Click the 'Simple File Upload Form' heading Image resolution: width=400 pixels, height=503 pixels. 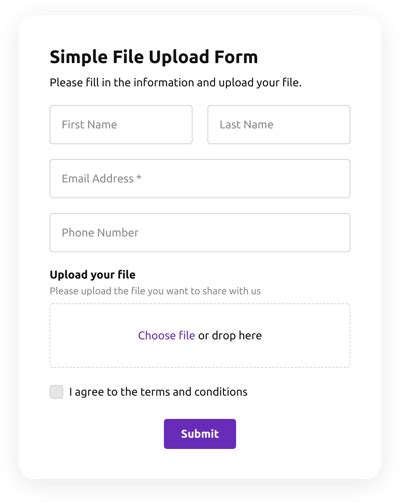pos(154,57)
